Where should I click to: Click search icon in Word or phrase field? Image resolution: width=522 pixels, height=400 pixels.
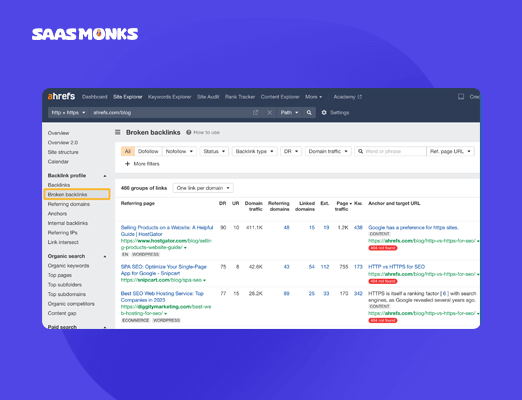(360, 151)
